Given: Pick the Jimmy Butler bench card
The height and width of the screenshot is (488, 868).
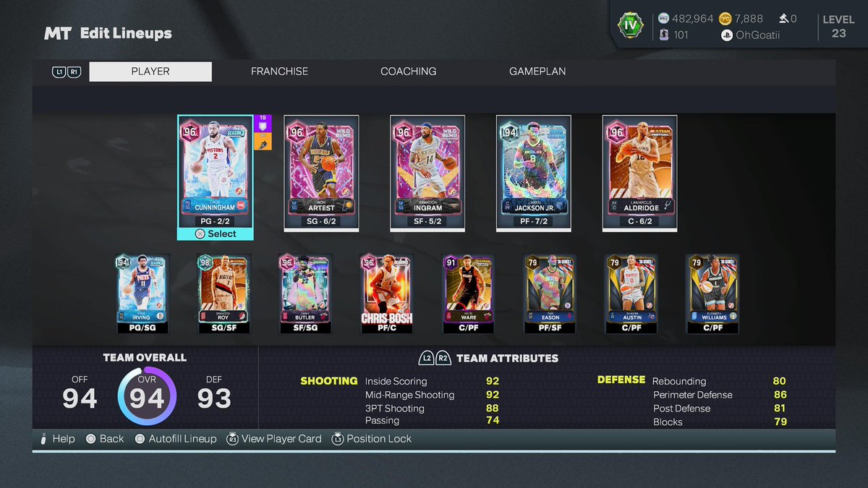Looking at the screenshot, I should (x=305, y=294).
